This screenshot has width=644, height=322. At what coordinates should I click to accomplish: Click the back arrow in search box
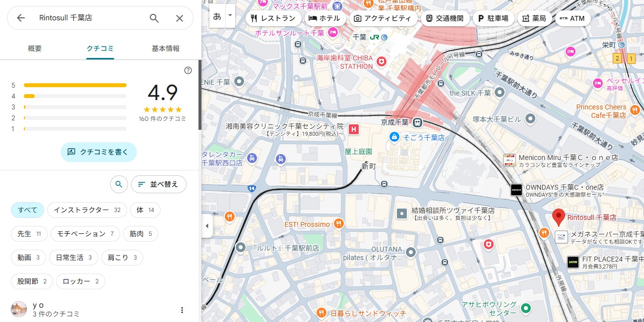point(21,18)
